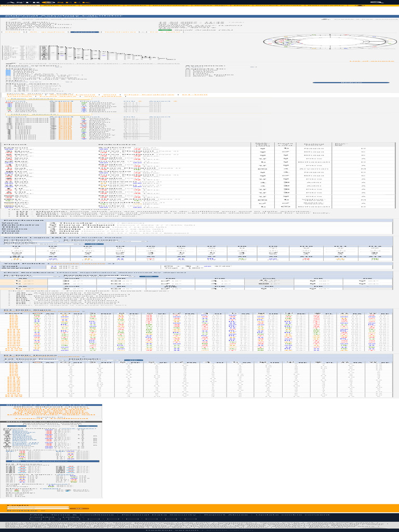This screenshot has width=399, height=532.
Task: Open the orange link below the chart wheel
Action: point(371,61)
